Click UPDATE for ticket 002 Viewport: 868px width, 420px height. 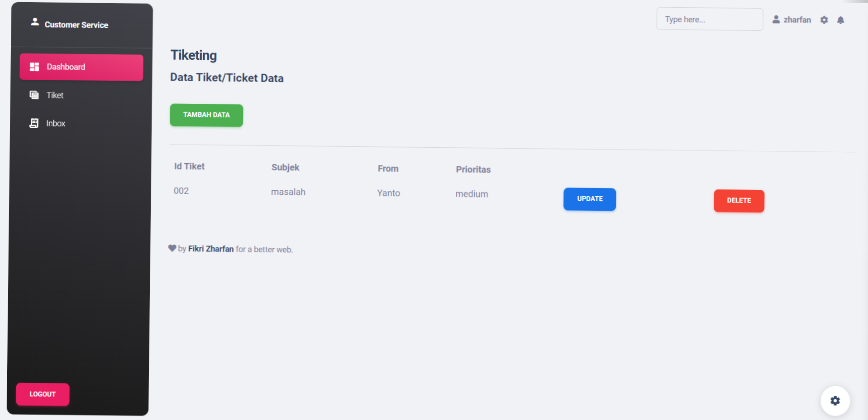pyautogui.click(x=590, y=199)
